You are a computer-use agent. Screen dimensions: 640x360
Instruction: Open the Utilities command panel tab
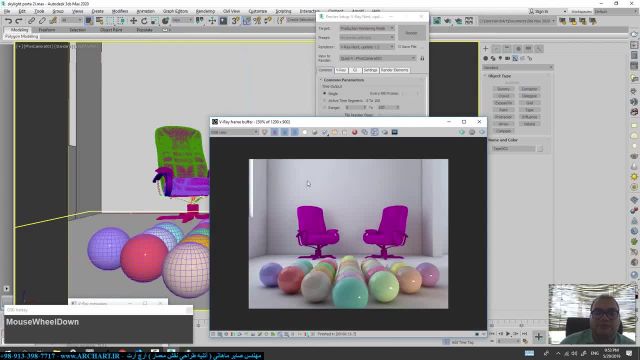(539, 49)
